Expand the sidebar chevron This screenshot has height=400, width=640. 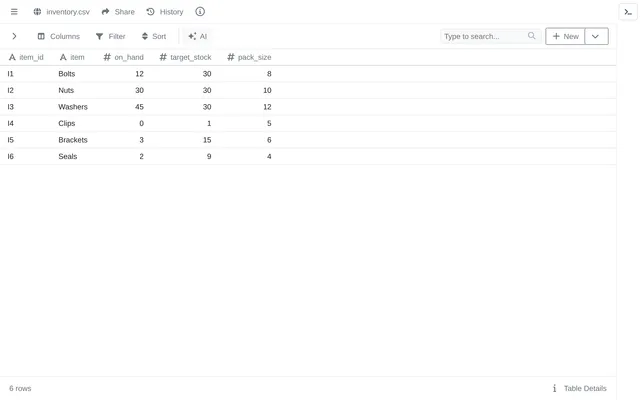14,36
